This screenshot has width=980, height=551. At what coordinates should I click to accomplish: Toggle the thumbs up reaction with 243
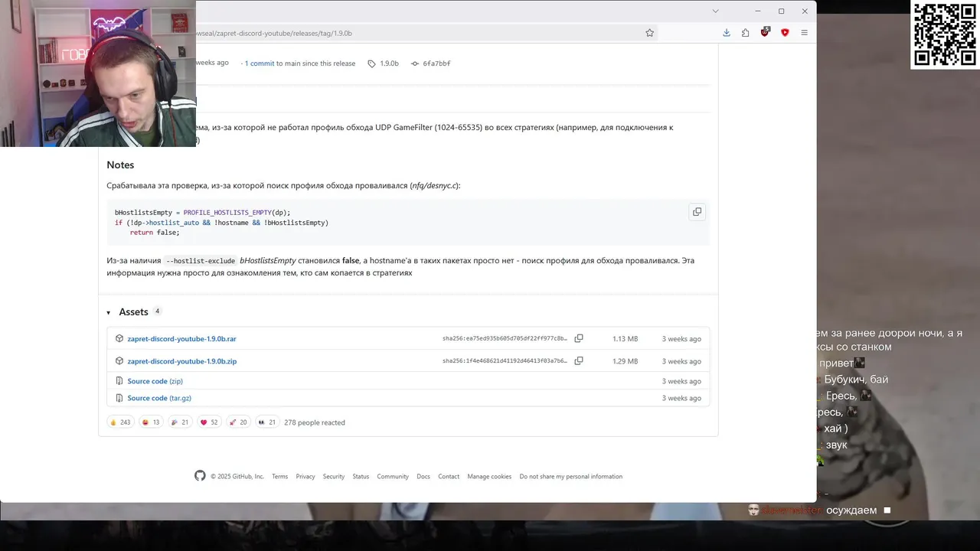tap(120, 422)
